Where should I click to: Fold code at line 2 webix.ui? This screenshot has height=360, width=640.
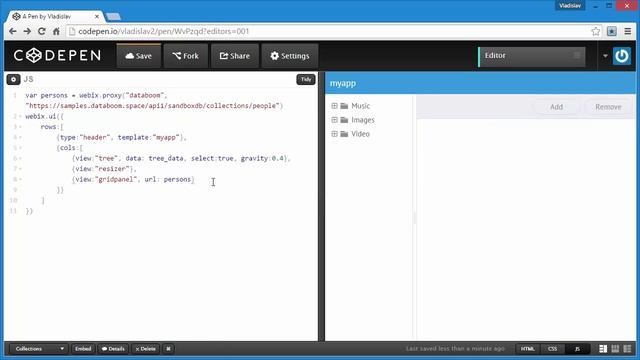click(20, 116)
